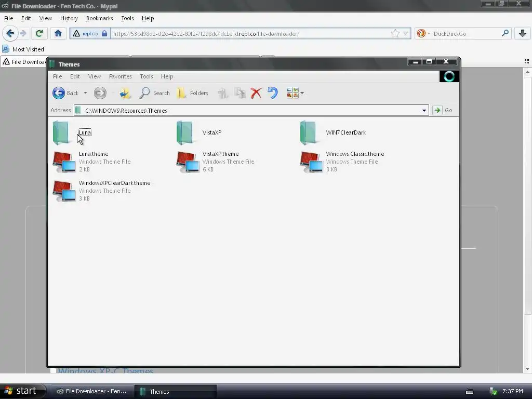Click the Windows Classic.theme file name
Viewport: 532px width, 399px height.
(355, 154)
